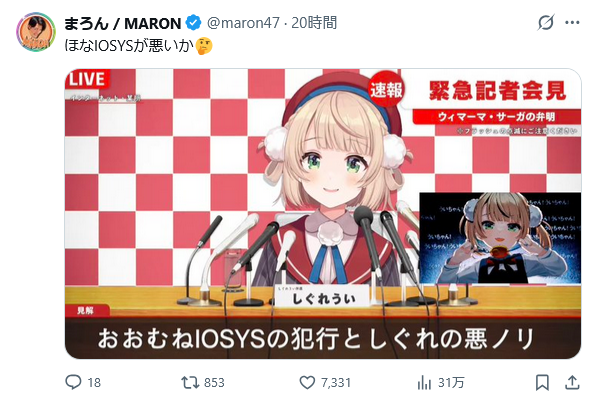Viewport: 598px width, 404px height.
Task: Open the reply comment icon
Action: tap(73, 382)
